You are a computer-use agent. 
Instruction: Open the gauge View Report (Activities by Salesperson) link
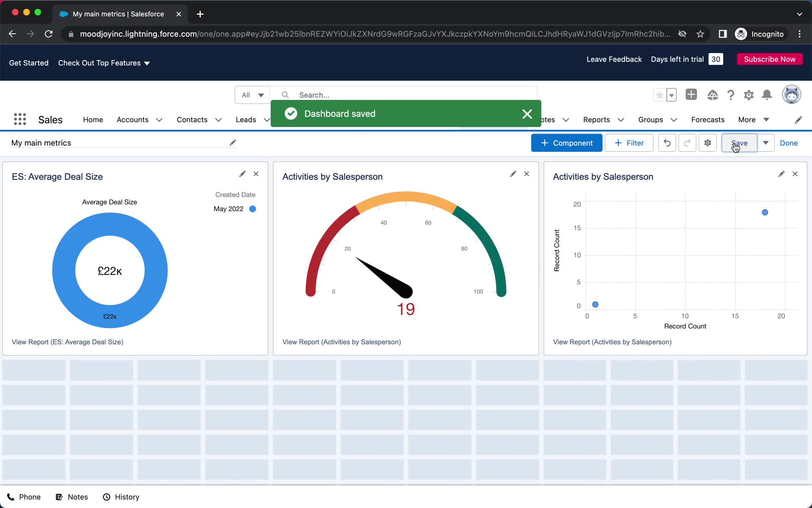(x=342, y=342)
